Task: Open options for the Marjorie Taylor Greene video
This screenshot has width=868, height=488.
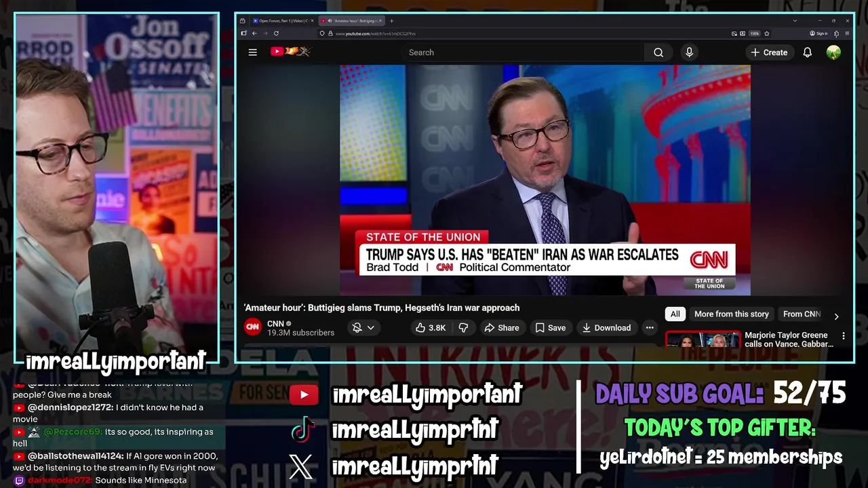Action: (844, 335)
